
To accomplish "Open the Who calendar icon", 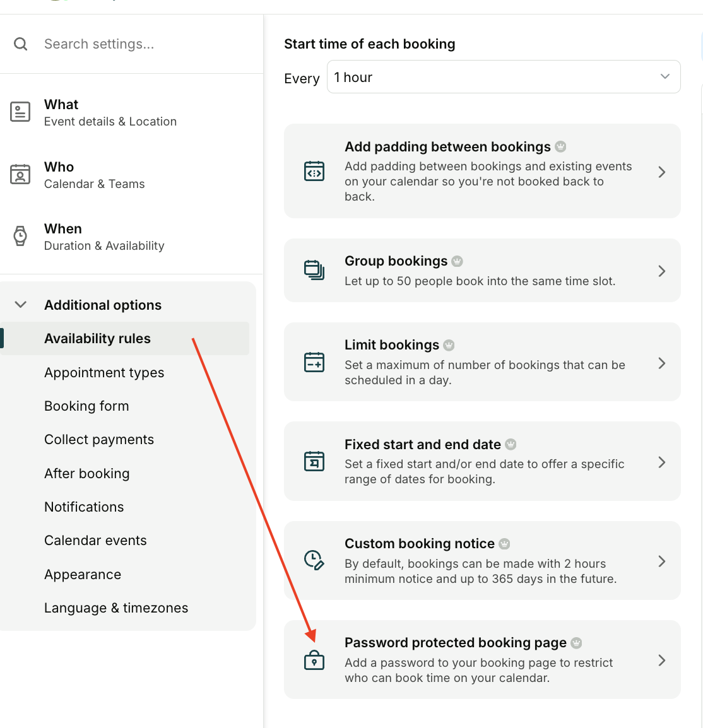I will 20,174.
